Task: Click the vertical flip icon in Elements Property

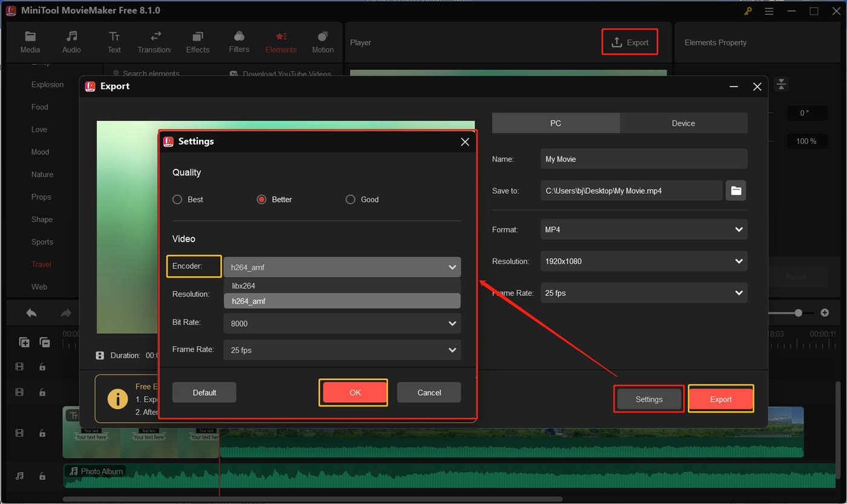Action: click(x=782, y=85)
